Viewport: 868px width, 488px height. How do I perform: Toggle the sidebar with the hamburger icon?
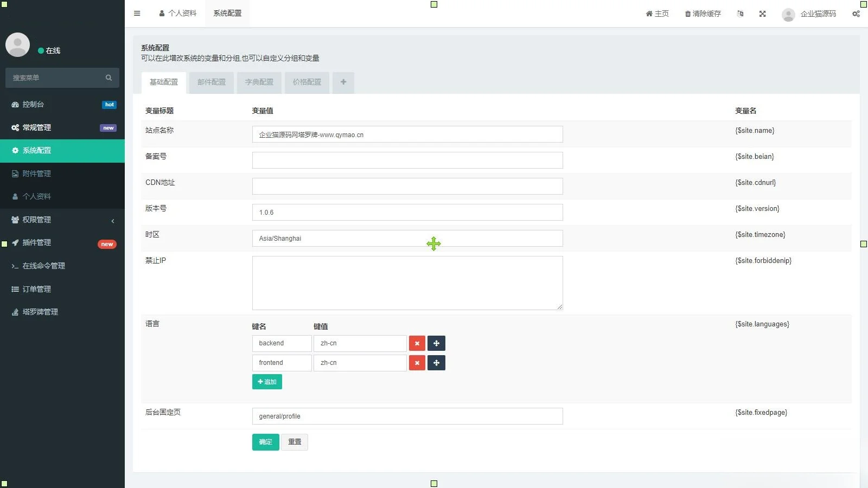click(137, 14)
